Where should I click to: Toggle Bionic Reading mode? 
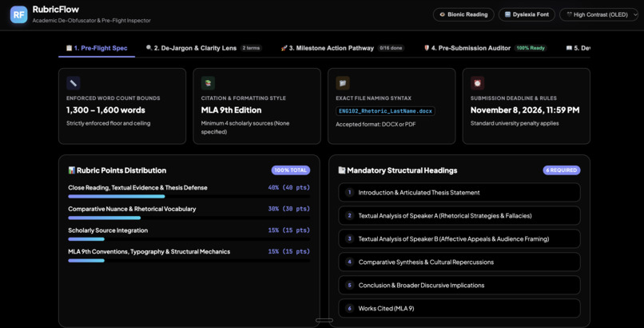pyautogui.click(x=463, y=14)
